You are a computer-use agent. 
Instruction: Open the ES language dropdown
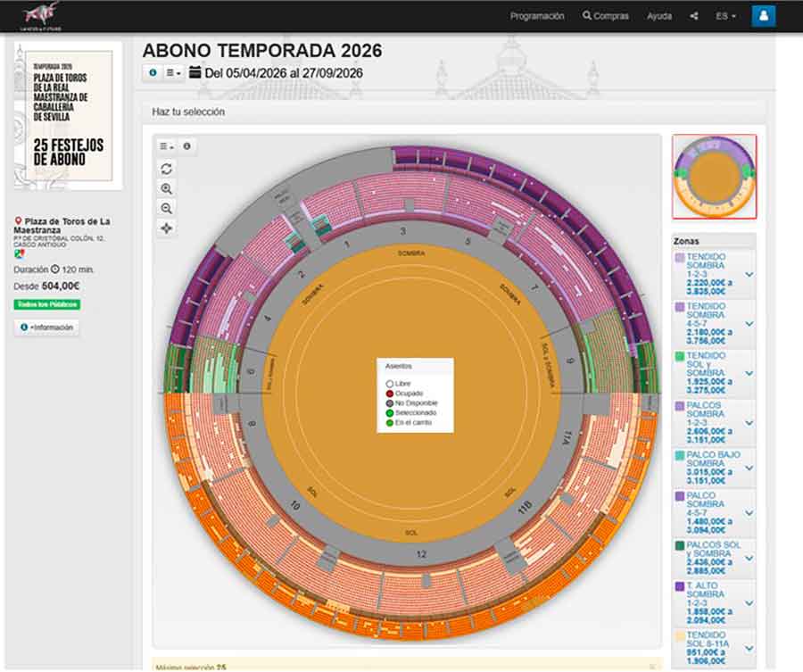[x=725, y=16]
